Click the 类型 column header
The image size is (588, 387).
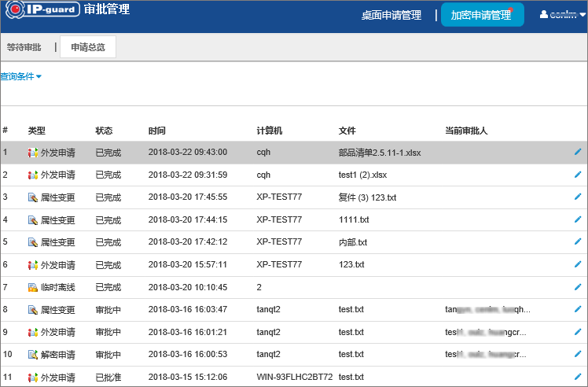pos(37,131)
